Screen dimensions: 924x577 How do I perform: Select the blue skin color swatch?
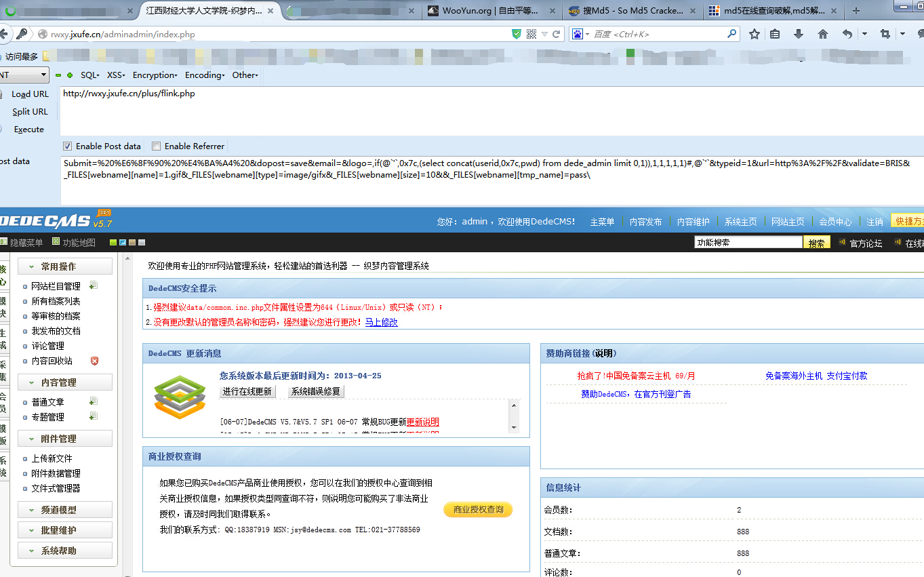point(123,242)
